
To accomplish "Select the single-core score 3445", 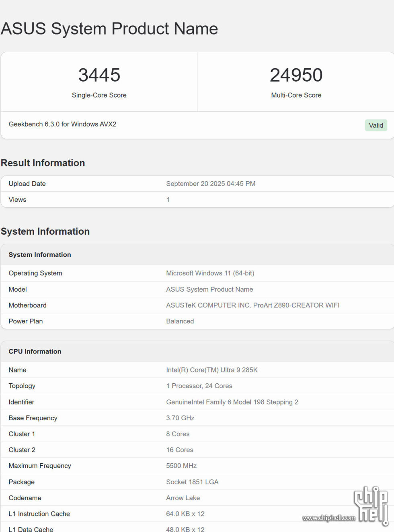I will [99, 75].
